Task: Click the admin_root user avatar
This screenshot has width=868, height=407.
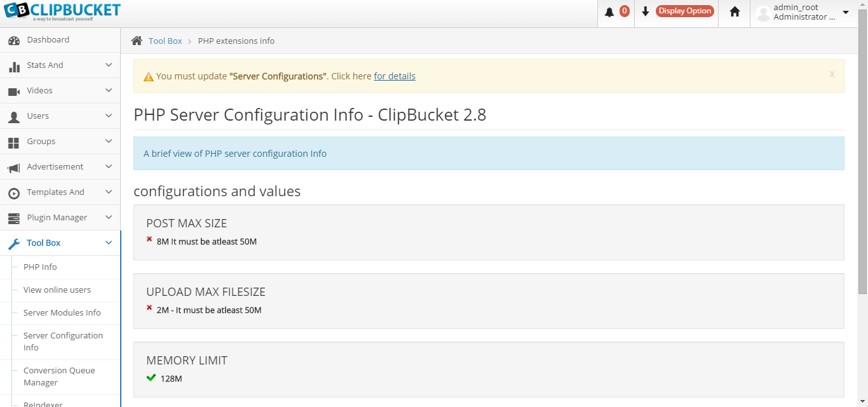Action: click(x=763, y=13)
